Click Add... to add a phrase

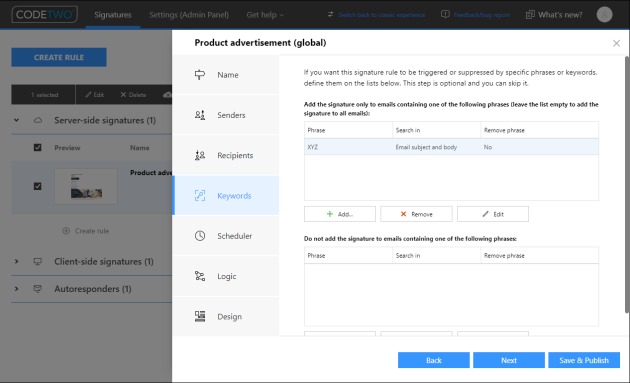(x=340, y=214)
